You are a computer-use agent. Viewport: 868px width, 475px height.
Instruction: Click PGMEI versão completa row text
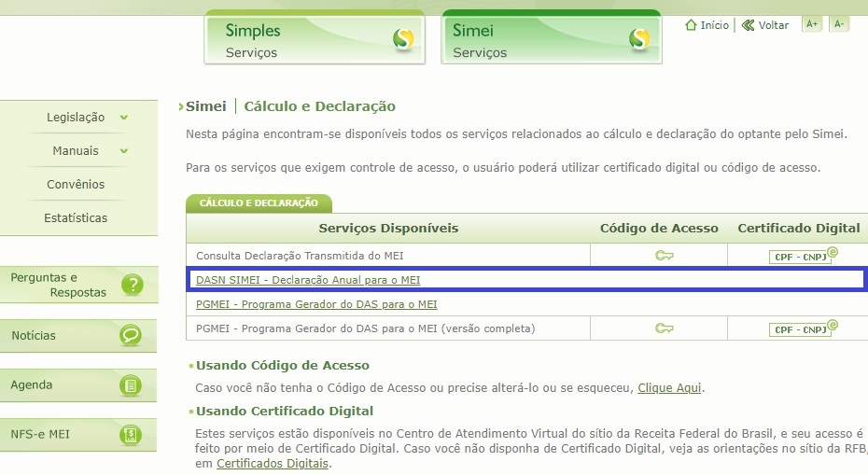tap(365, 328)
